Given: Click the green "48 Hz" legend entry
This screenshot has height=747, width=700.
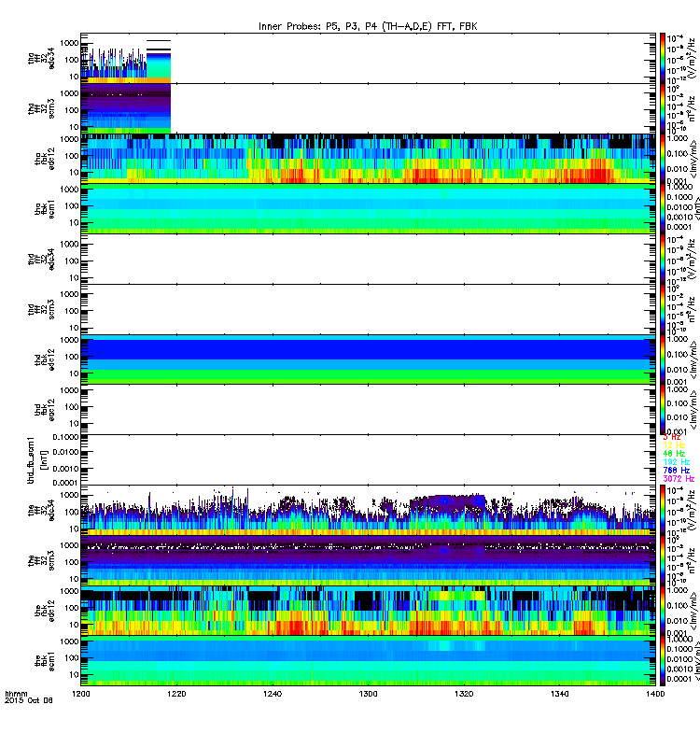Looking at the screenshot, I should [674, 454].
